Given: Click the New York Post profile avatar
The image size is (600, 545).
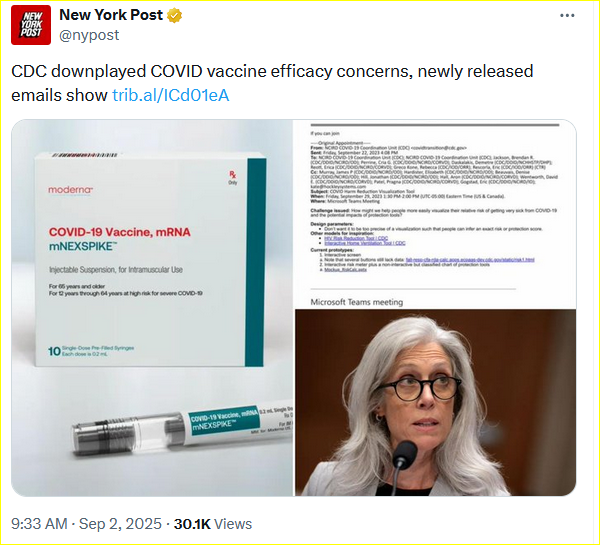Looking at the screenshot, I should (x=31, y=25).
